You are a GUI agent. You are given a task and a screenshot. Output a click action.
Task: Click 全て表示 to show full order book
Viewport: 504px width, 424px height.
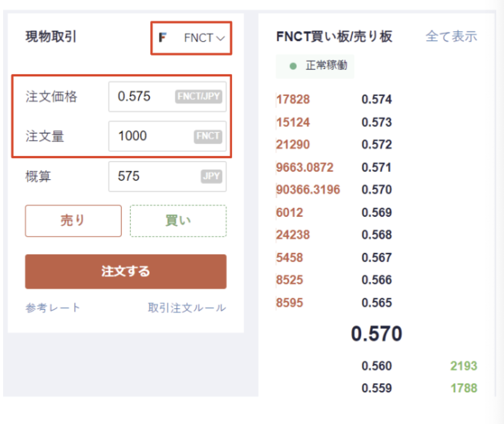[451, 36]
